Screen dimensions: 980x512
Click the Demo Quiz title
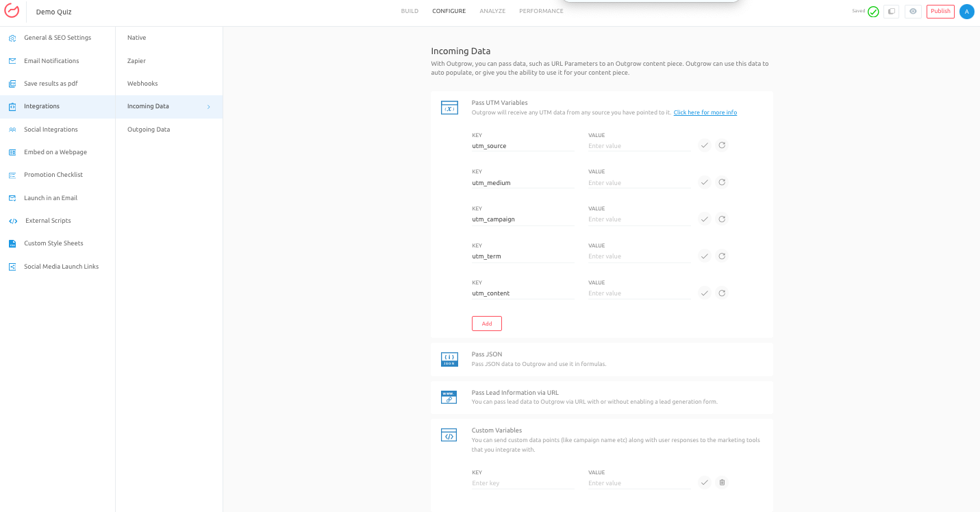[54, 12]
